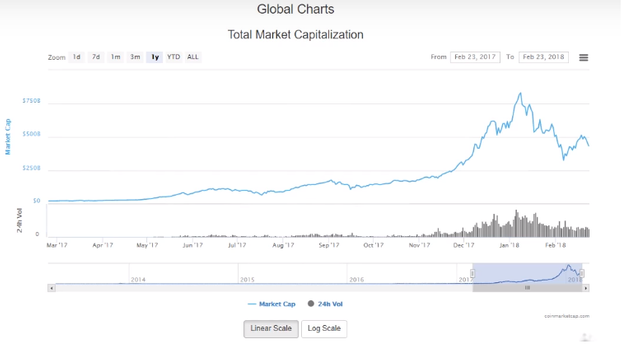Viewport: 640px width, 362px height.
Task: Open the To date field
Action: (544, 57)
